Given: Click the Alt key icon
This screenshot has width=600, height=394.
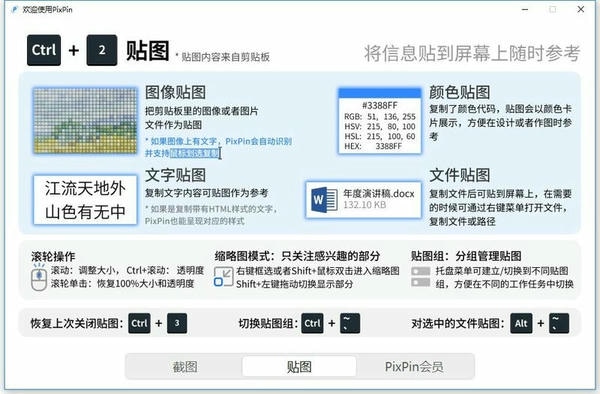Looking at the screenshot, I should [521, 324].
